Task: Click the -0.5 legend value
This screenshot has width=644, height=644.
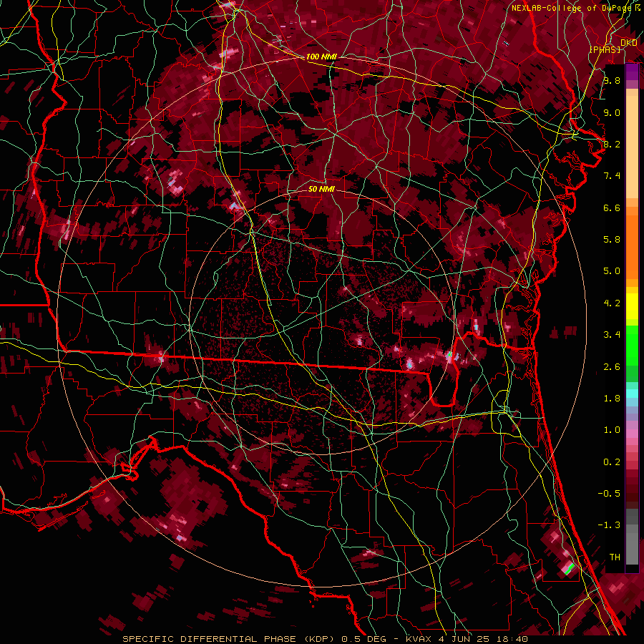Action: (x=609, y=494)
